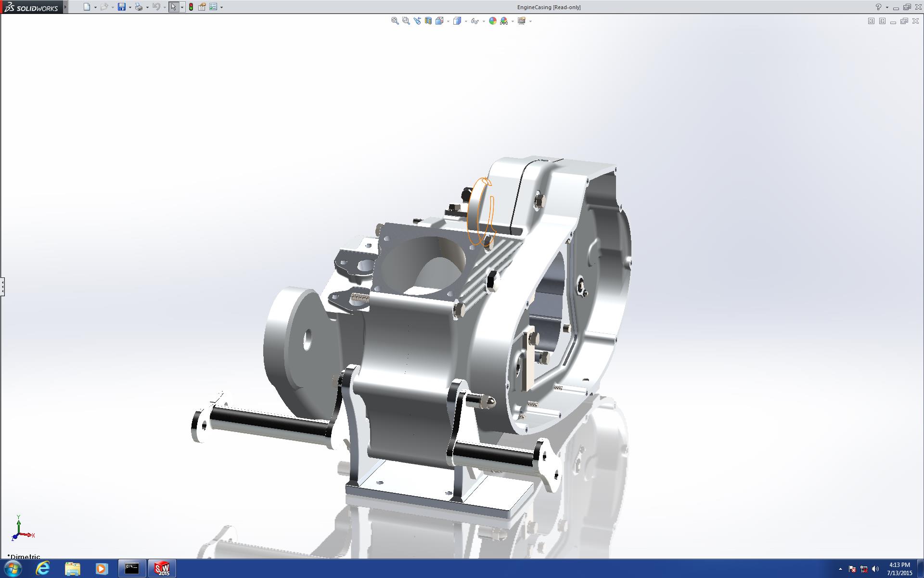Click the Previous View icon
The height and width of the screenshot is (578, 924).
417,21
